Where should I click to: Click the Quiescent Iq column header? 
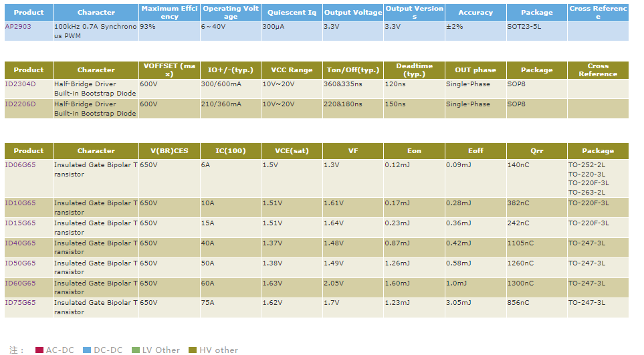coord(292,13)
